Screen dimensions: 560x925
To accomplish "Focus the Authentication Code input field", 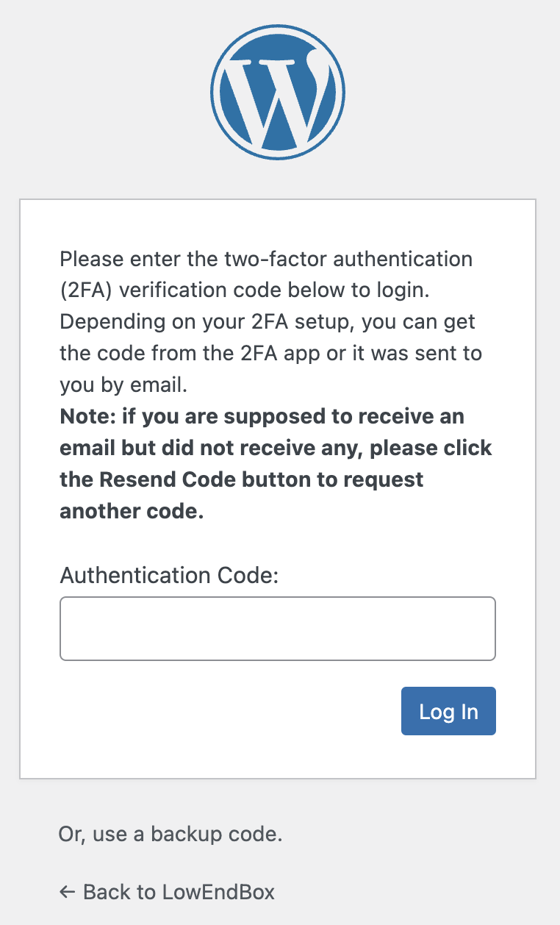I will [x=278, y=629].
